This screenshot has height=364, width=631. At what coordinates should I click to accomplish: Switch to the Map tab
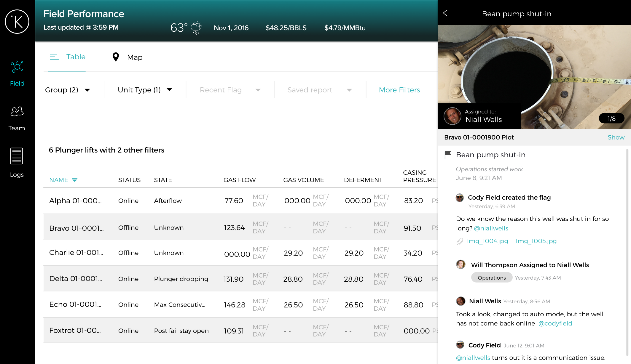[x=128, y=57]
